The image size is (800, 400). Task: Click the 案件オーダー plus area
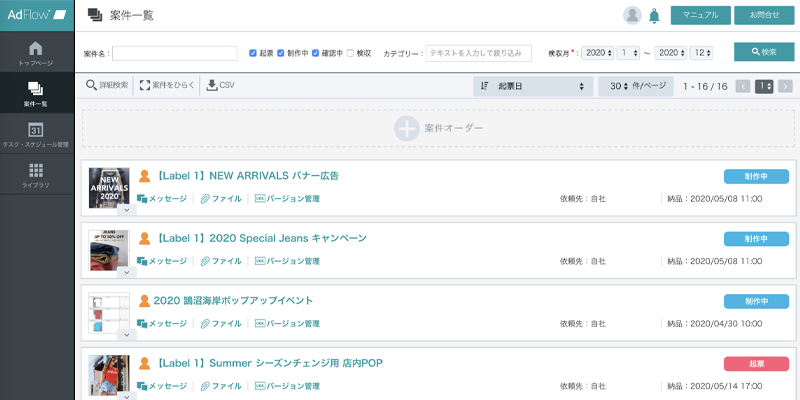click(x=438, y=129)
